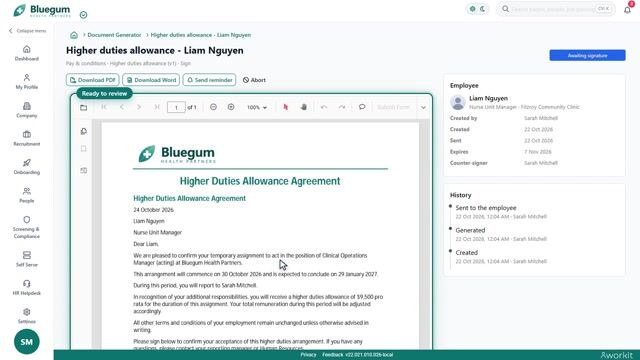The height and width of the screenshot is (360, 640).
Task: Open the 100% zoom dropdown
Action: click(257, 107)
